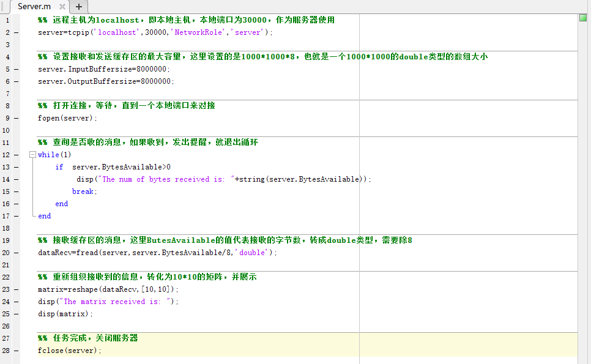Set a breakpoint on the fread line
The height and width of the screenshot is (364, 591).
tap(17, 252)
